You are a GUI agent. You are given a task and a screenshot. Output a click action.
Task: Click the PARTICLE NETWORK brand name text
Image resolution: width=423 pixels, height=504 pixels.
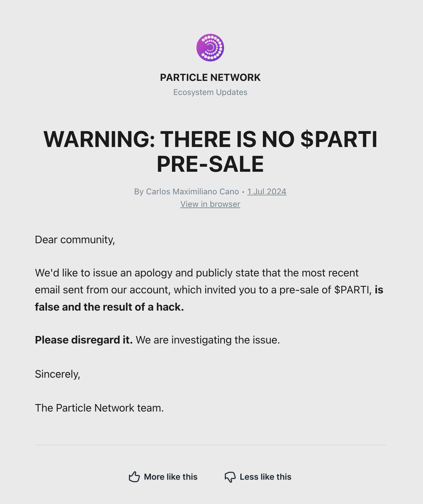tap(210, 77)
